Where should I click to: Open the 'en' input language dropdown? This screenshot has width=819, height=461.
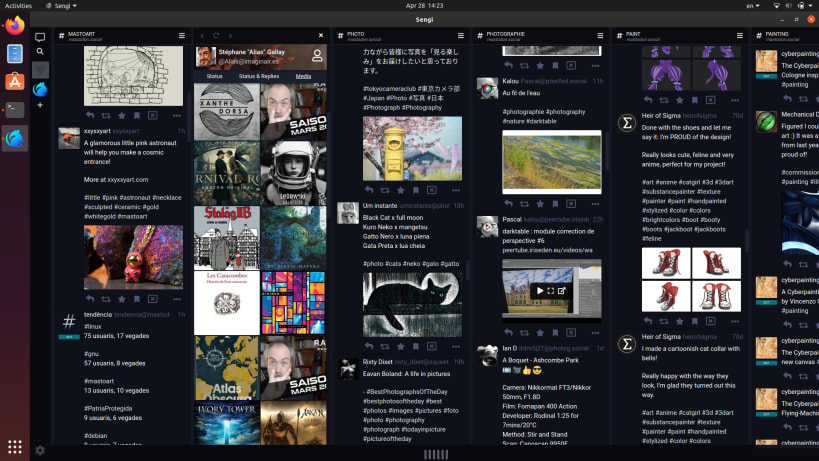coord(753,6)
